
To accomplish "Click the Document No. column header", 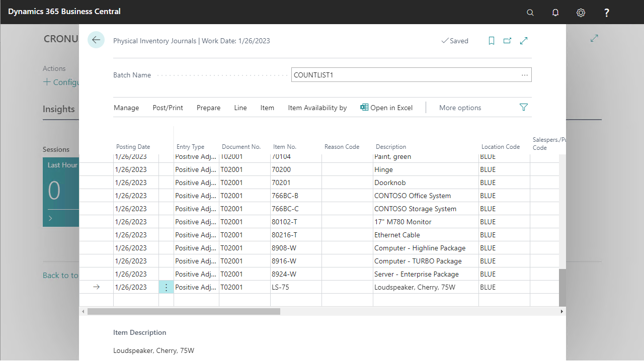I will pyautogui.click(x=242, y=147).
